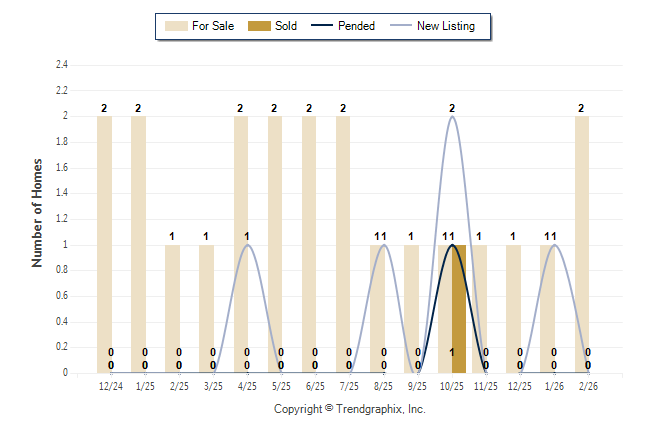Click the For Sale legend color swatch
The width and height of the screenshot is (646, 434).
[176, 26]
